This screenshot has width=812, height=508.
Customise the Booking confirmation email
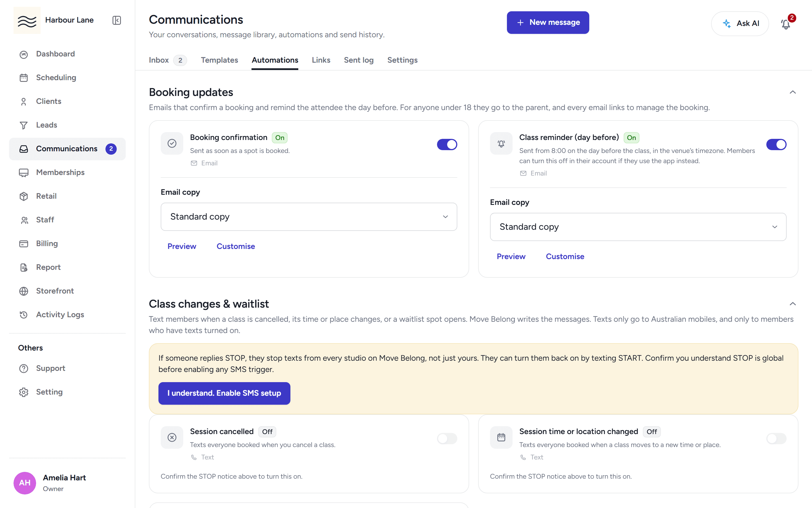pos(235,246)
